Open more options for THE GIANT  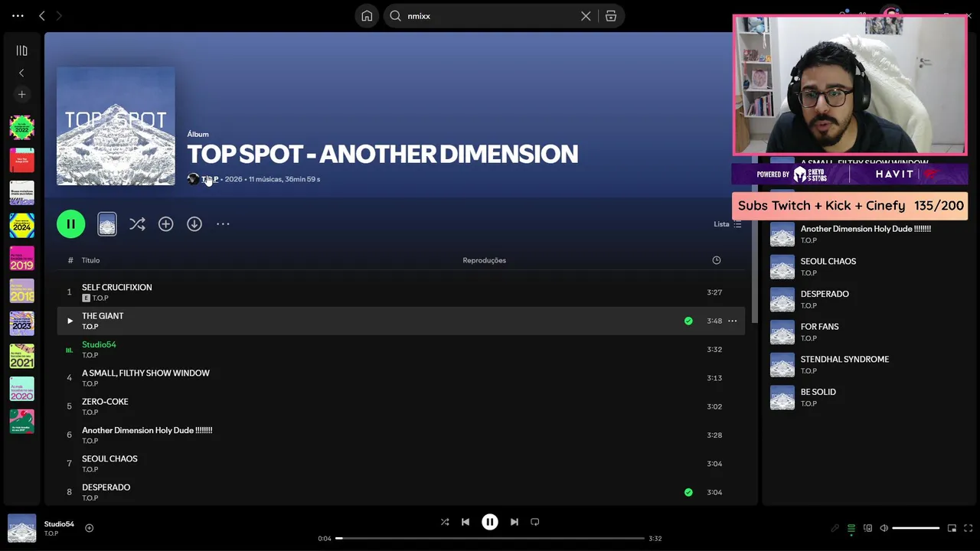pos(732,321)
